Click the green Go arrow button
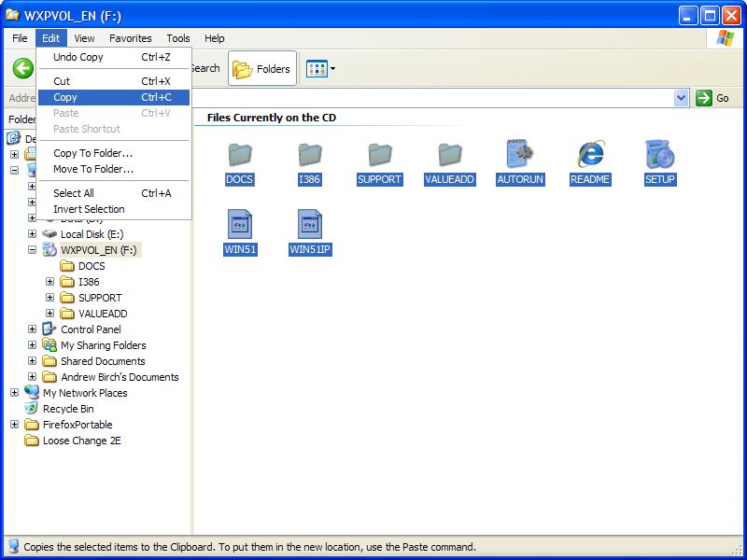747x560 pixels. point(704,98)
